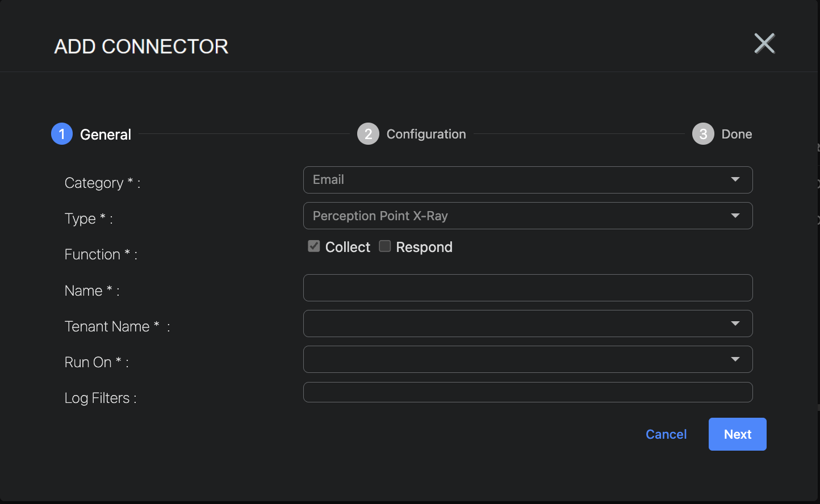Screen dimensions: 820x504
Task: Click the step 2 Configuration circle icon
Action: 368,134
